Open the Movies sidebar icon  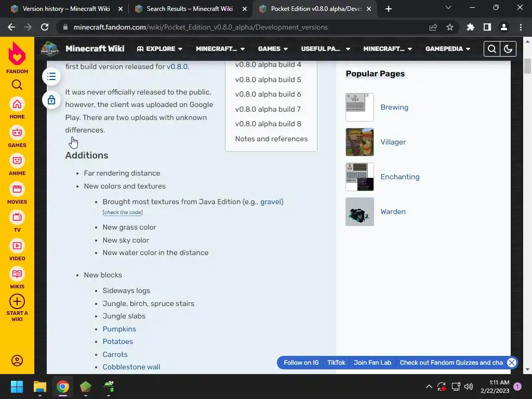pyautogui.click(x=17, y=189)
